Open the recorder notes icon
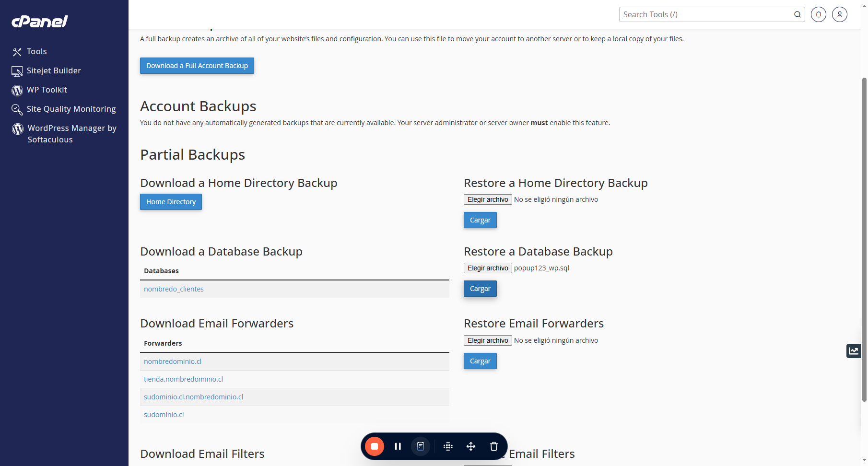Viewport: 868px width, 466px height. 421,446
